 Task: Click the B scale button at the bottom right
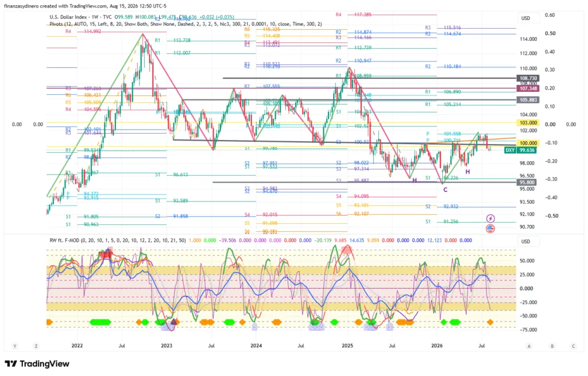coord(552,346)
